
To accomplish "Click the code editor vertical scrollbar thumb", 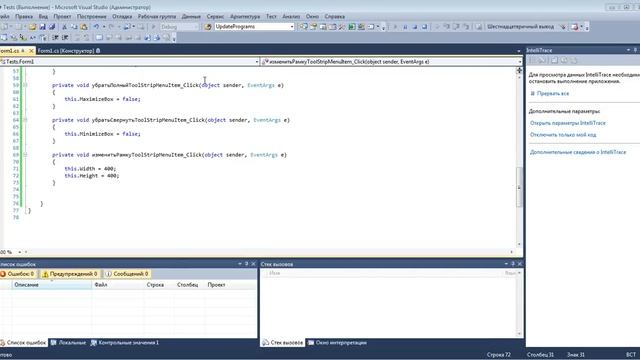I will (x=519, y=187).
